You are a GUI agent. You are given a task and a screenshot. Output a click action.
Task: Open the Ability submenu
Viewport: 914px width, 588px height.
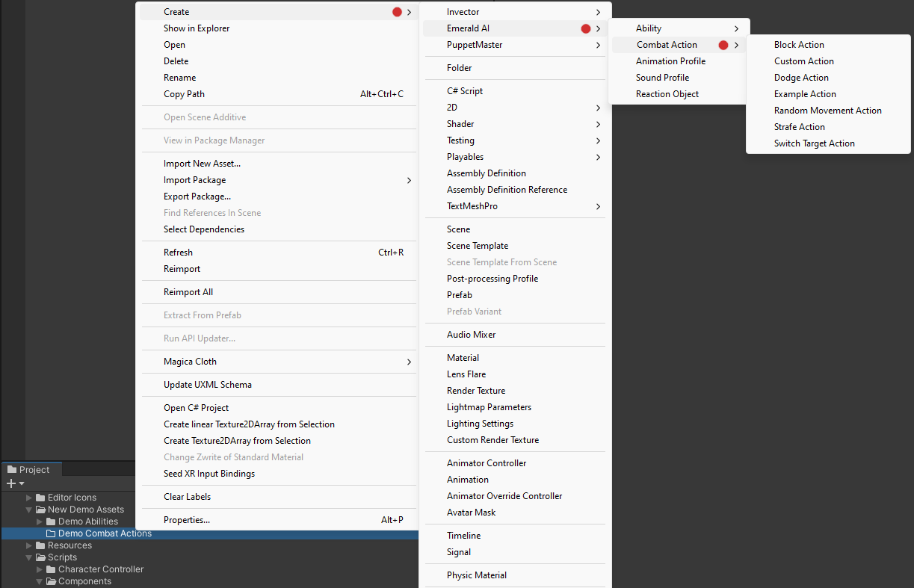coord(679,28)
